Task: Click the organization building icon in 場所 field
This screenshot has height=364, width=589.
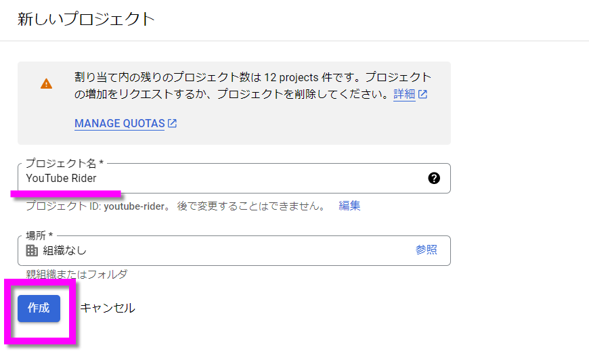Action: [32, 250]
